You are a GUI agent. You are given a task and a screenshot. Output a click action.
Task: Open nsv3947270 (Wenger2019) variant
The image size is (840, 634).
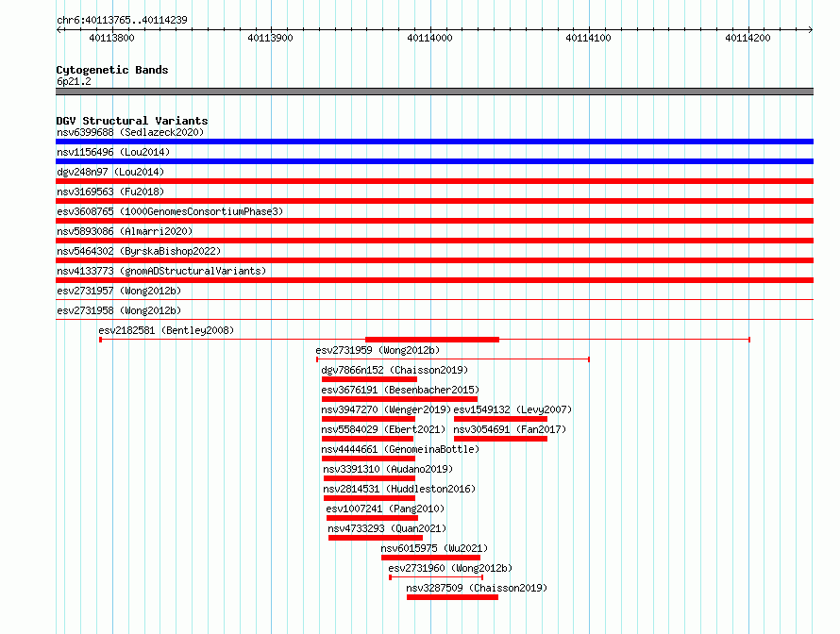(386, 409)
